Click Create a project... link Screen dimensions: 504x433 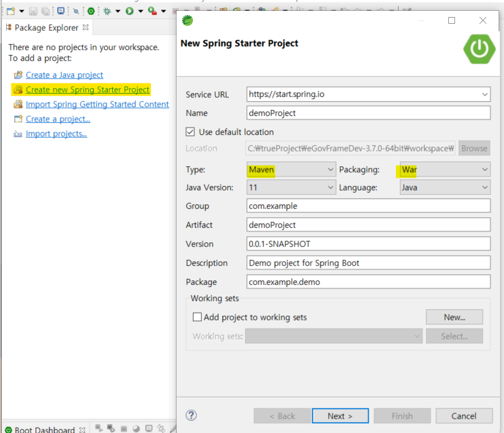point(58,119)
